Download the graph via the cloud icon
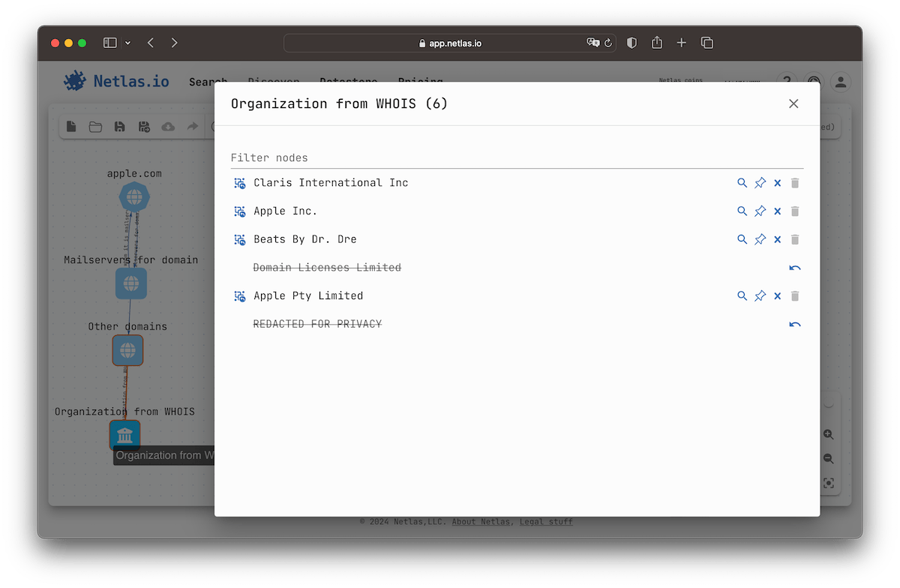Image resolution: width=900 pixels, height=588 pixels. pos(167,126)
